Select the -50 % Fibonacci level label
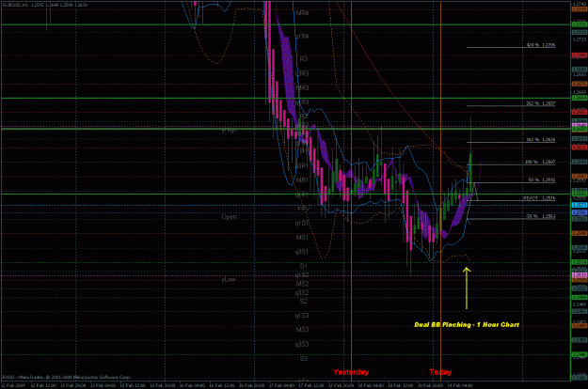 [x=541, y=216]
